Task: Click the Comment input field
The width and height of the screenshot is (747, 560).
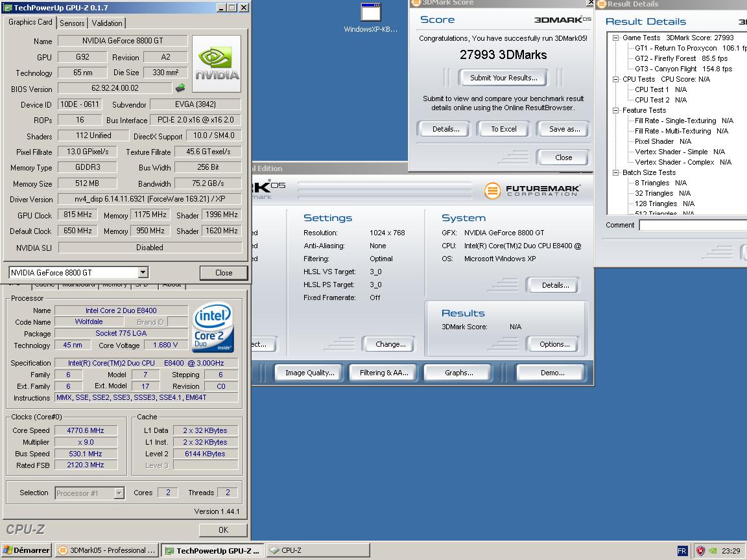Action: [693, 226]
